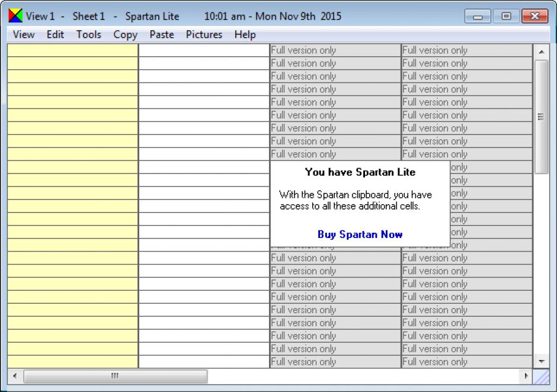Click the "You have Spartan Lite" heading
557x392 pixels.
[x=360, y=172]
